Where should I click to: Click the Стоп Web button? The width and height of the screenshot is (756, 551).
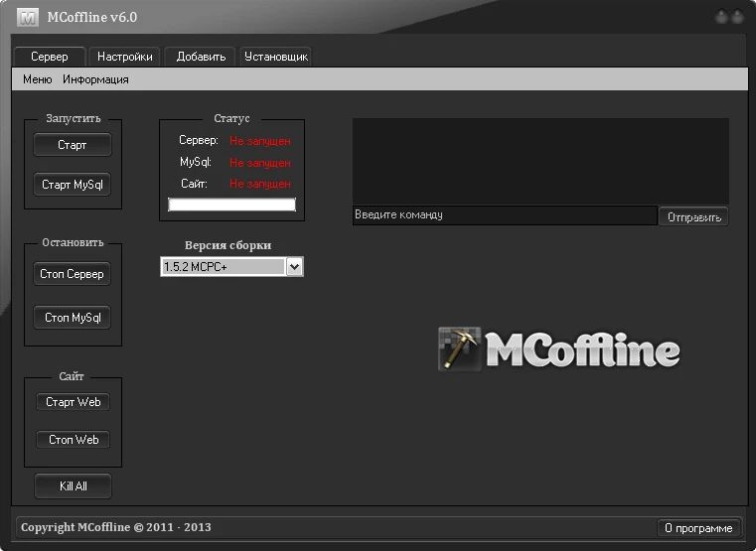tap(74, 440)
